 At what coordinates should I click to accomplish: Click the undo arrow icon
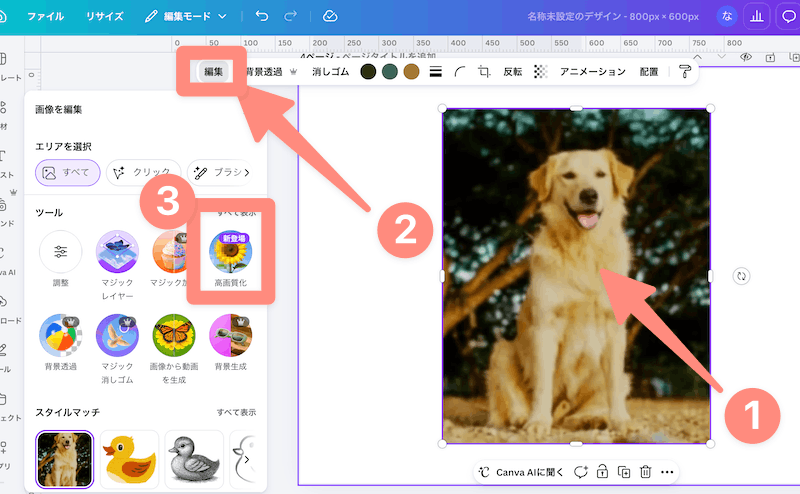pyautogui.click(x=262, y=16)
